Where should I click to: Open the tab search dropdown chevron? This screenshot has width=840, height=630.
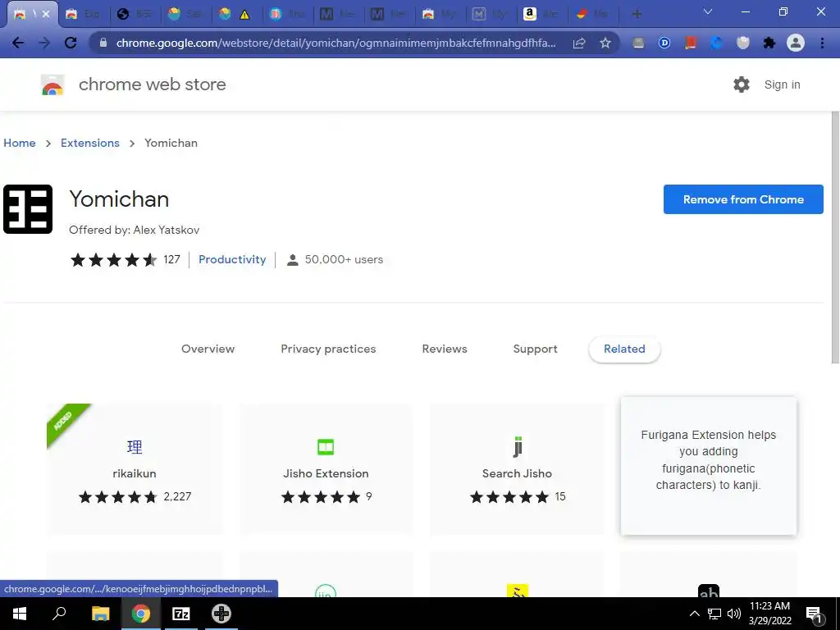coord(708,11)
